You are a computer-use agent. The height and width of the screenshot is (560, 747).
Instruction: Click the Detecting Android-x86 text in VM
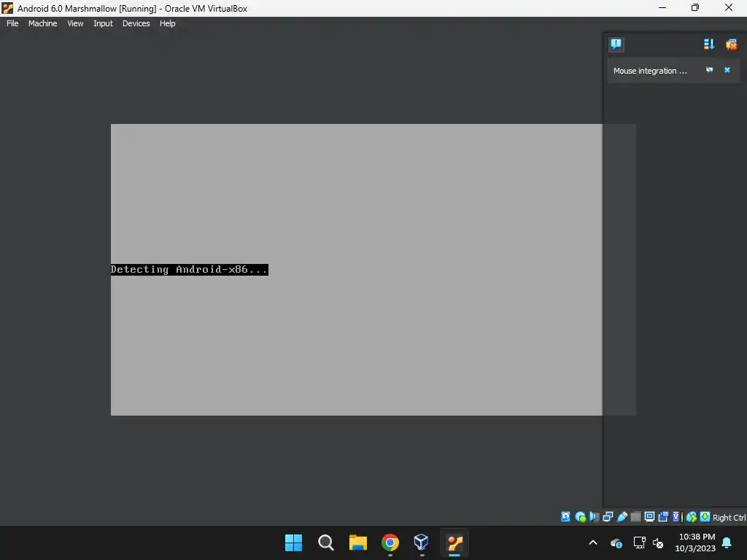click(x=189, y=270)
